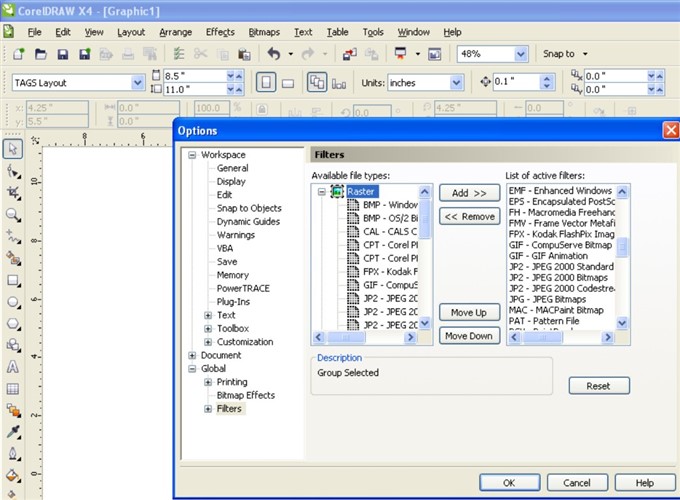Confirm with the OK button
This screenshot has height=500, width=680.
(510, 483)
